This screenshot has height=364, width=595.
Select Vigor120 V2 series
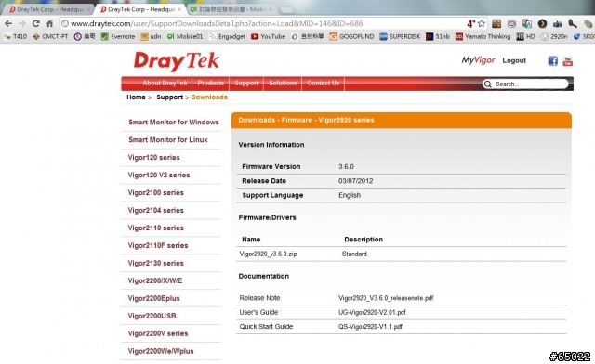point(159,175)
